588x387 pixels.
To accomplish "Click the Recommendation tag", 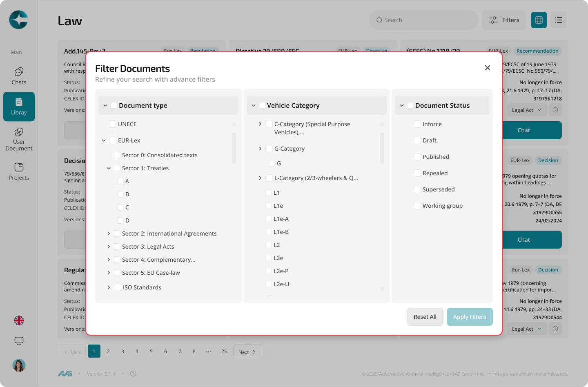I will (x=537, y=51).
